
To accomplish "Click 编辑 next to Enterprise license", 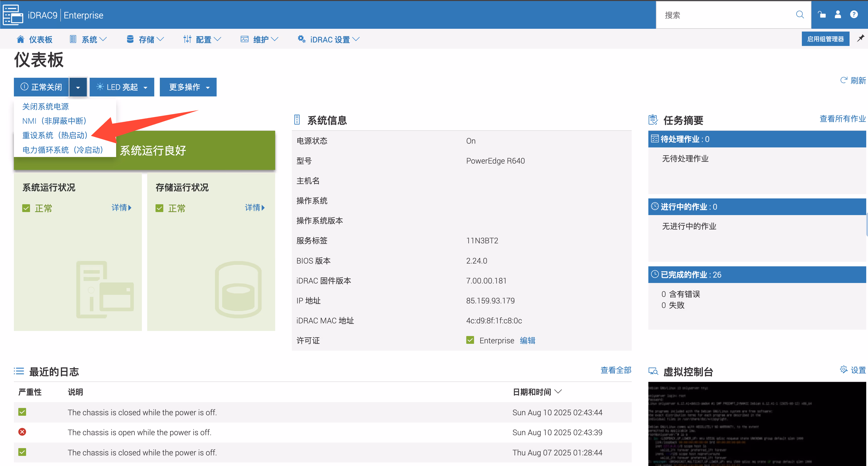I will pos(527,340).
